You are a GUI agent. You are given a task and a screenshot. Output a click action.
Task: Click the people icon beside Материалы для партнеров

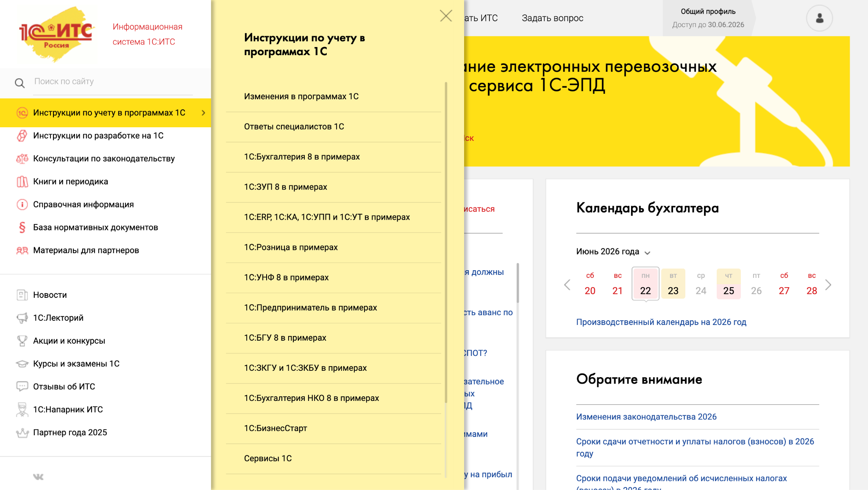[22, 250]
